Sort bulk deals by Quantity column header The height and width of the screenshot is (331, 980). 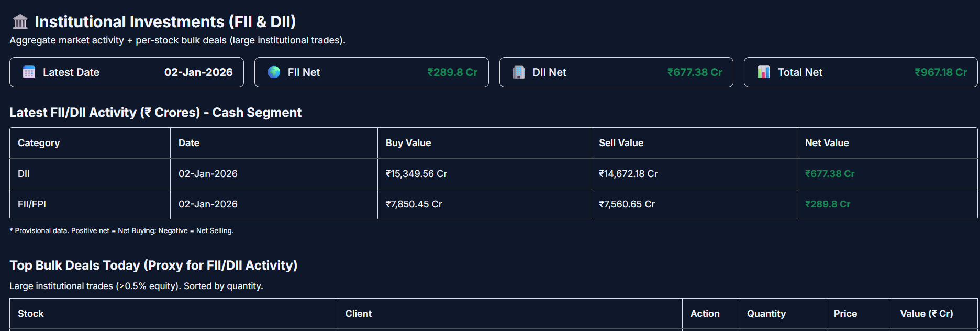click(766, 314)
